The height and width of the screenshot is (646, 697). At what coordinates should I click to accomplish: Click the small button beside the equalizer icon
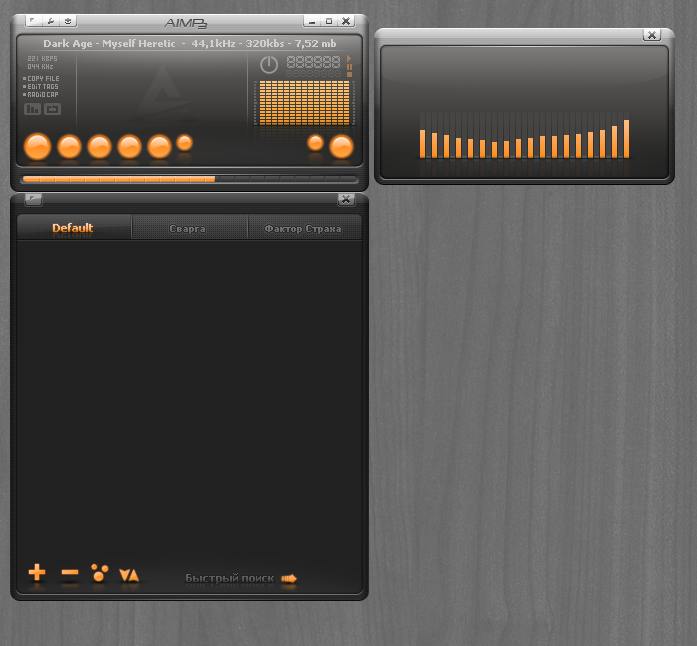click(x=52, y=109)
